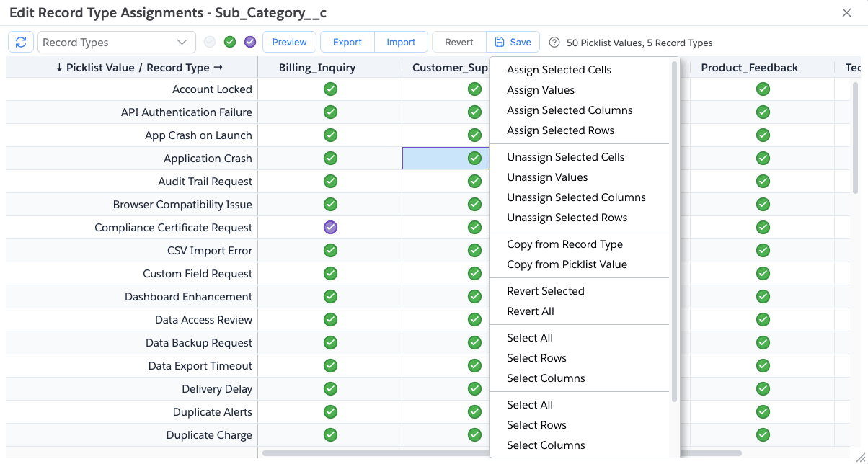The height and width of the screenshot is (464, 868).
Task: Click the purple checkmark filter in toolbar
Action: (x=250, y=42)
